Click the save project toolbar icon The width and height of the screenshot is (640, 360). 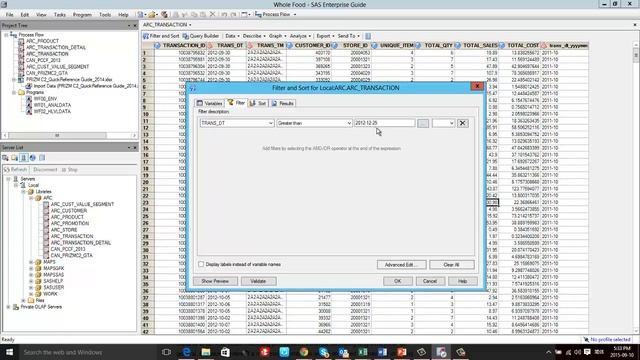(x=164, y=14)
